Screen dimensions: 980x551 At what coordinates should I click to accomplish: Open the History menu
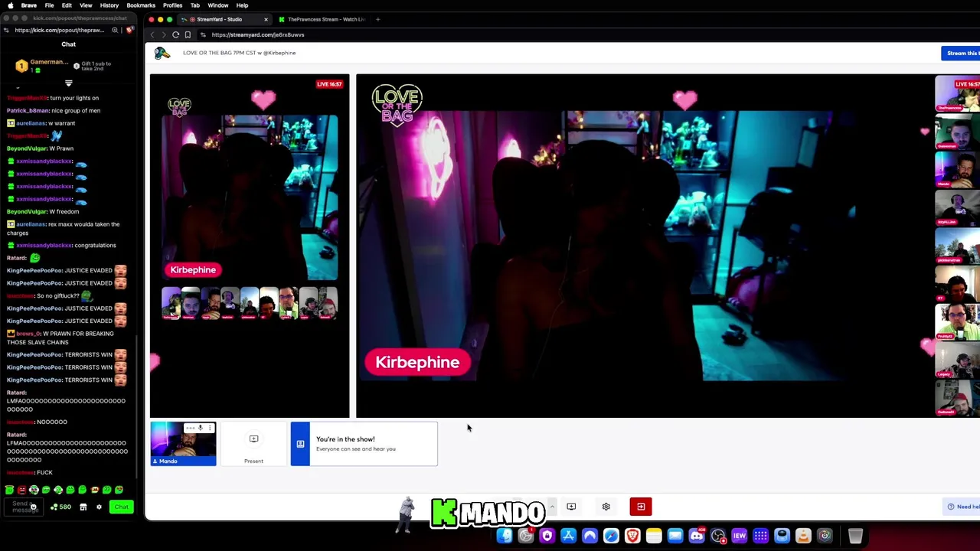point(109,5)
